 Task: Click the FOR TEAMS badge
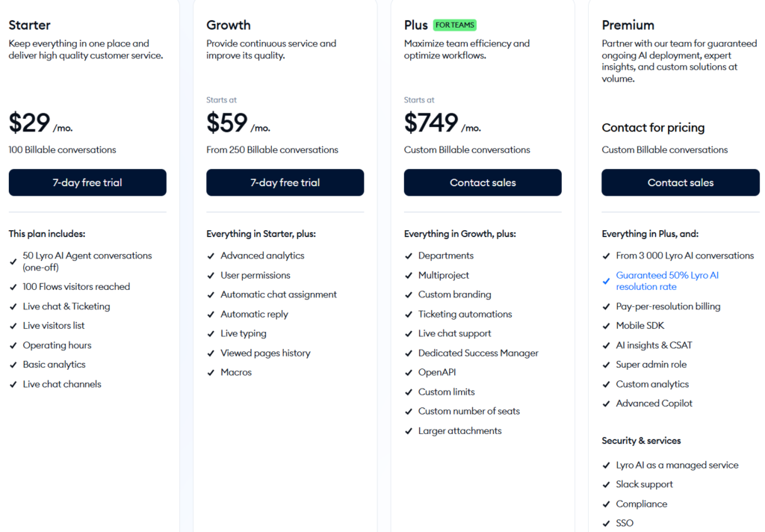455,25
